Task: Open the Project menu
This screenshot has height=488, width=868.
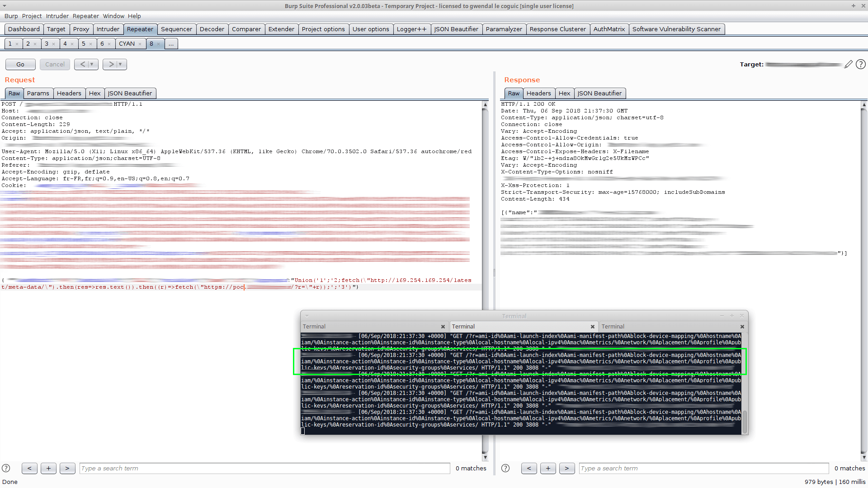Action: click(32, 16)
